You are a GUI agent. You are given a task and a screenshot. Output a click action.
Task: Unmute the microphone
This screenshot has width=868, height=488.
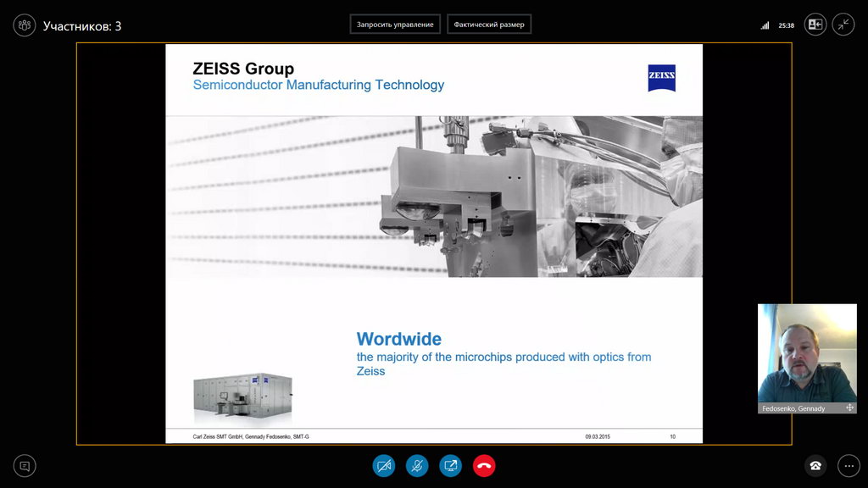[417, 465]
